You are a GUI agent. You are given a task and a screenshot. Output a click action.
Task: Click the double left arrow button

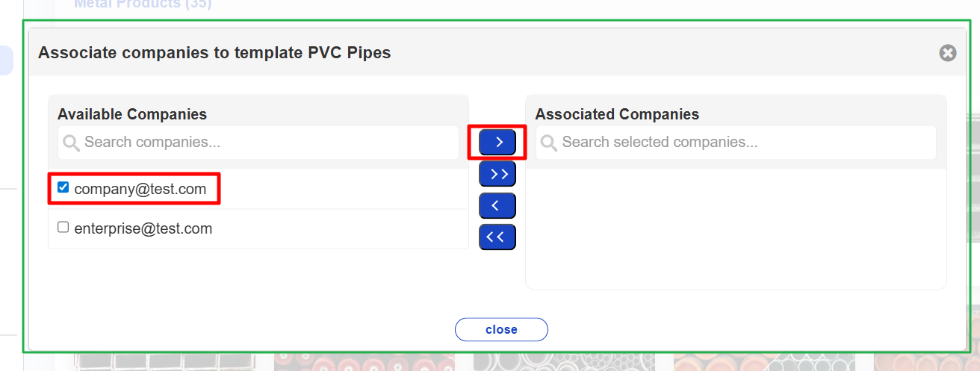(x=497, y=237)
